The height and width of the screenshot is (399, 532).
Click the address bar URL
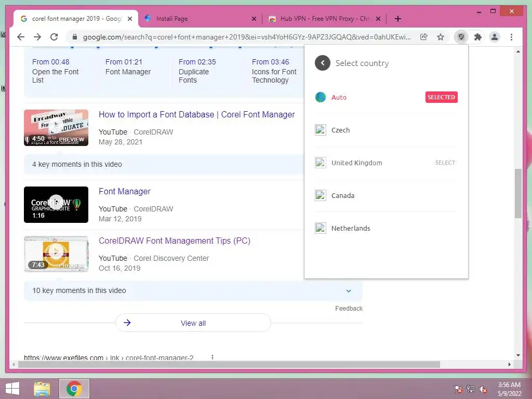pyautogui.click(x=247, y=37)
